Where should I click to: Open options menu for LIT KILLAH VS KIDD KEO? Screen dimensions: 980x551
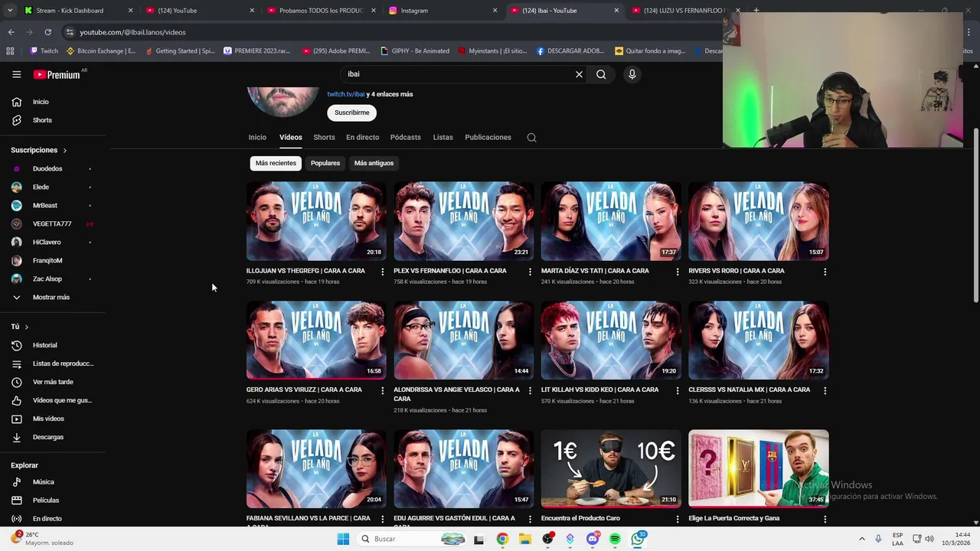click(x=677, y=390)
